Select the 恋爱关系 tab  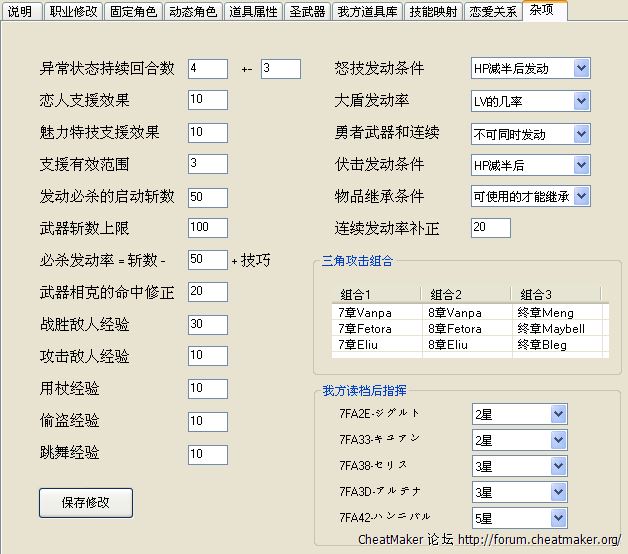[493, 11]
